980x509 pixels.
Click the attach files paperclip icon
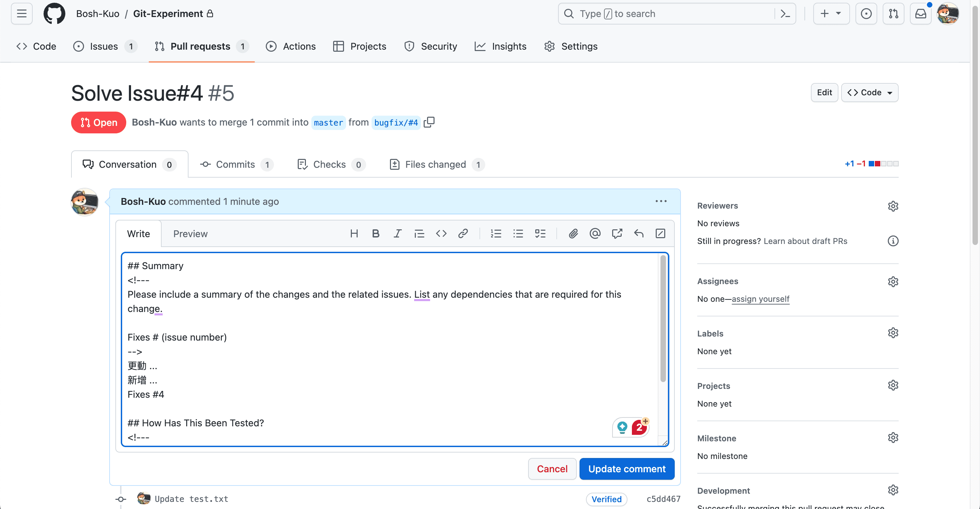pyautogui.click(x=573, y=233)
